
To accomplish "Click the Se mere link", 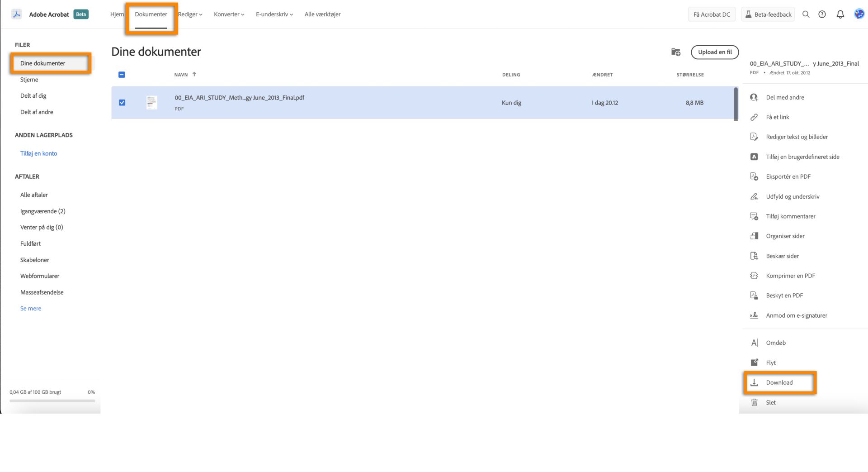I will (x=31, y=309).
